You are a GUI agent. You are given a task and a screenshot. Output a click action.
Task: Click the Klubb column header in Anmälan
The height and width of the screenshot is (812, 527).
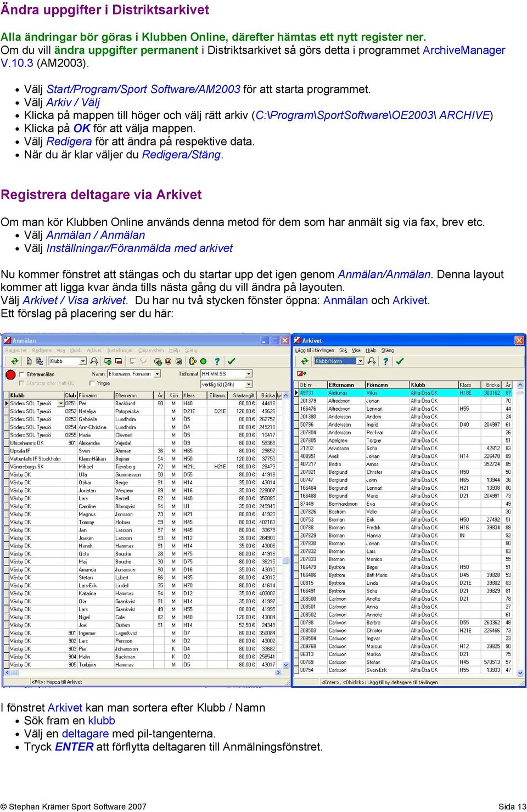click(36, 395)
